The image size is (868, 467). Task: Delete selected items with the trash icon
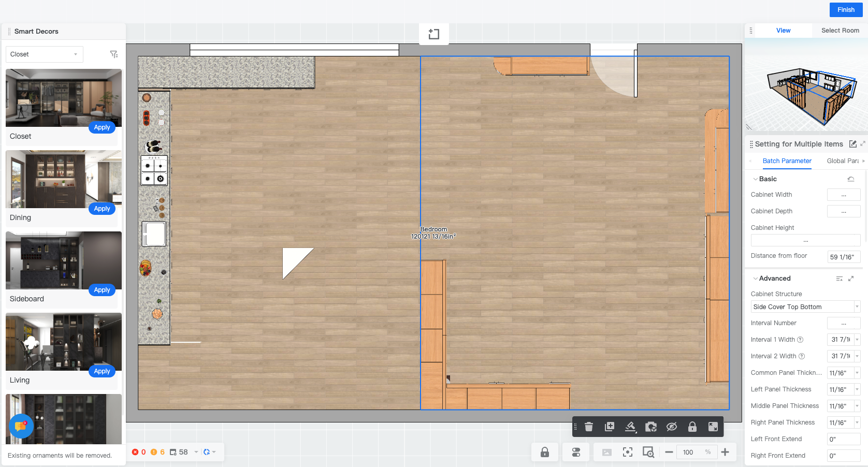point(589,427)
